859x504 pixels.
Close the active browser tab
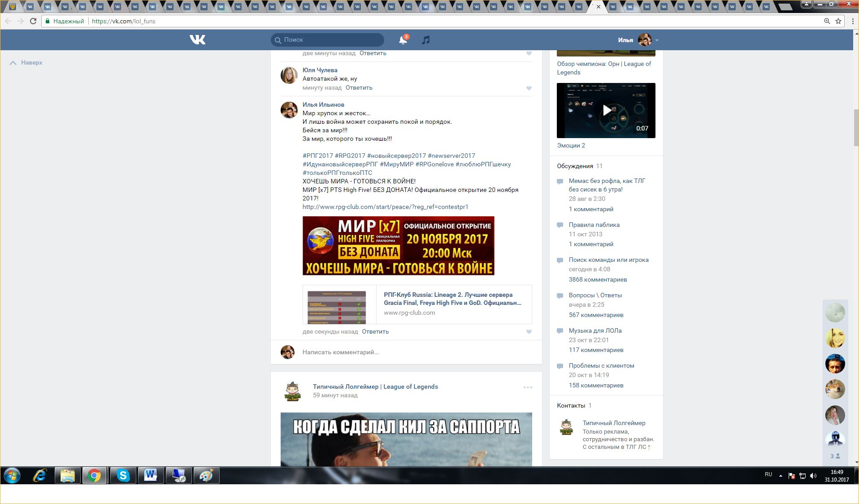598,7
